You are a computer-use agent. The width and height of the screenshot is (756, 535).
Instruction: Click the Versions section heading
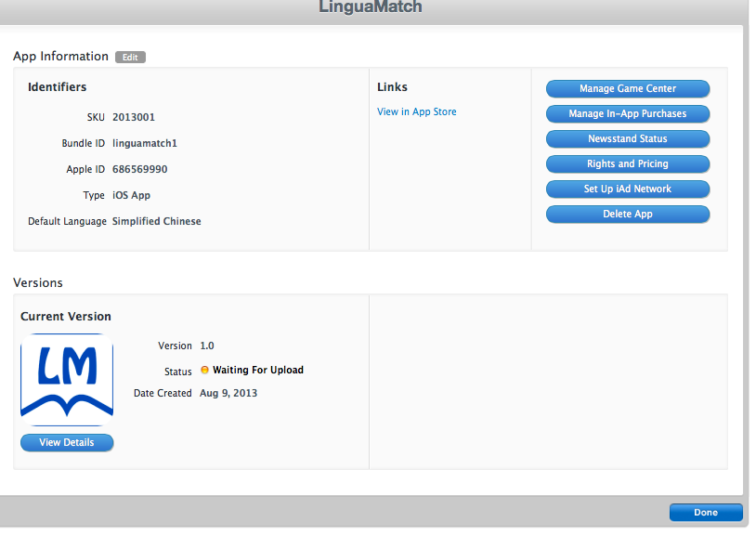pos(37,283)
